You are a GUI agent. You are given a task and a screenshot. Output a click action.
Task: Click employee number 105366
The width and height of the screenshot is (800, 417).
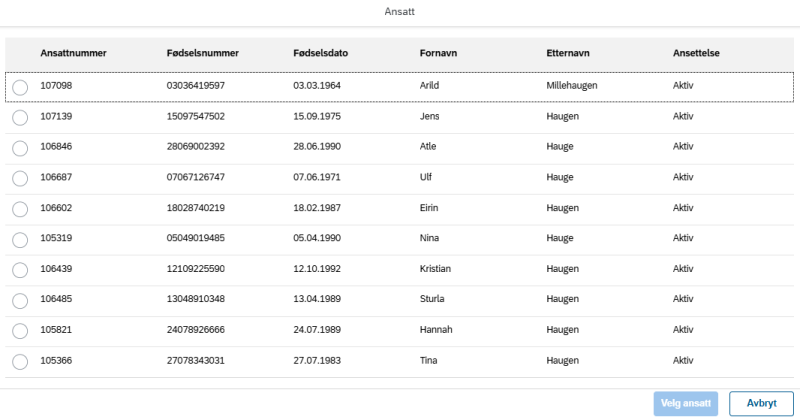coord(56,360)
